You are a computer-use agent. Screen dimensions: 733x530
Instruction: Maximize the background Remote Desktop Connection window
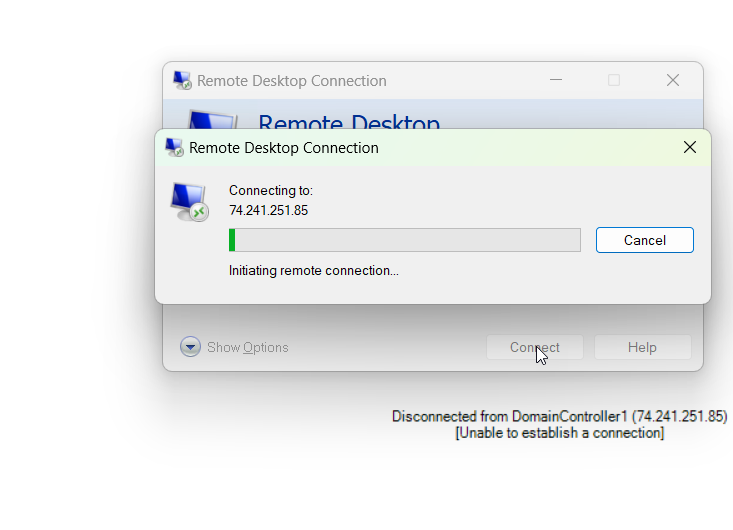(x=614, y=80)
